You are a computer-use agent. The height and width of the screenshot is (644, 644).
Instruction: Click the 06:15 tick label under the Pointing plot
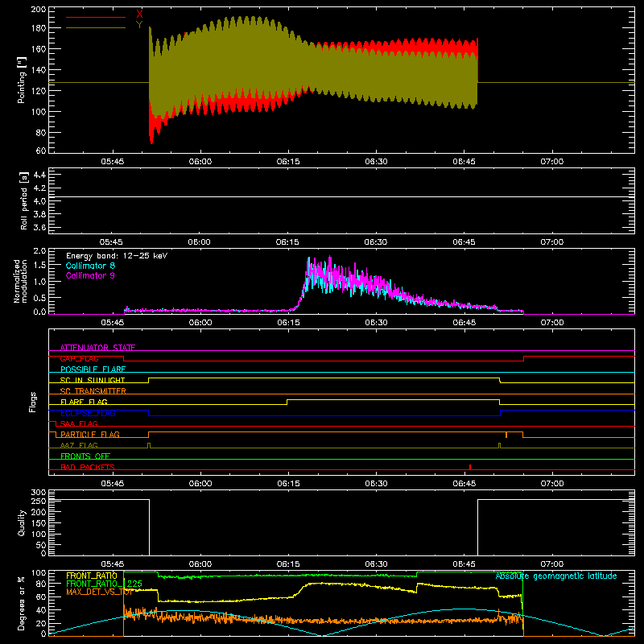288,162
